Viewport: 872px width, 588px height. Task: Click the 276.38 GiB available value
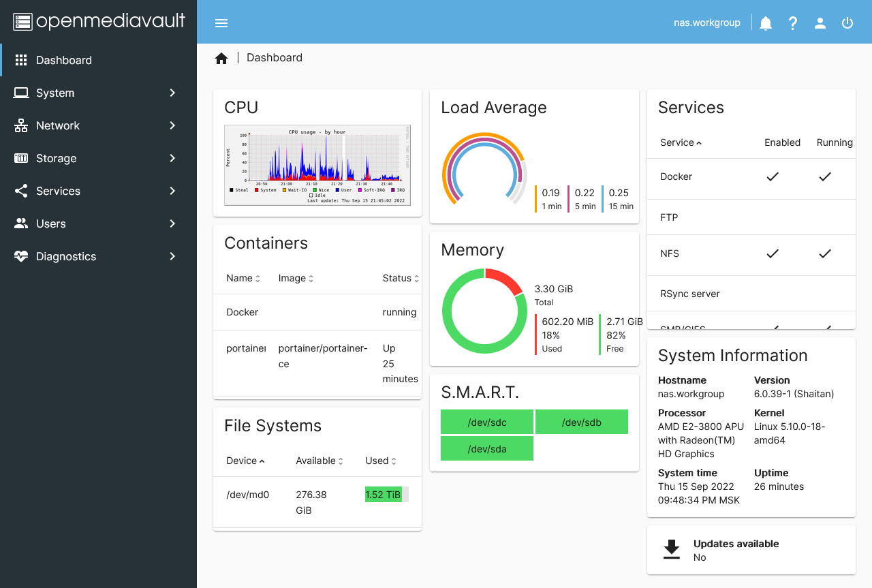point(311,502)
